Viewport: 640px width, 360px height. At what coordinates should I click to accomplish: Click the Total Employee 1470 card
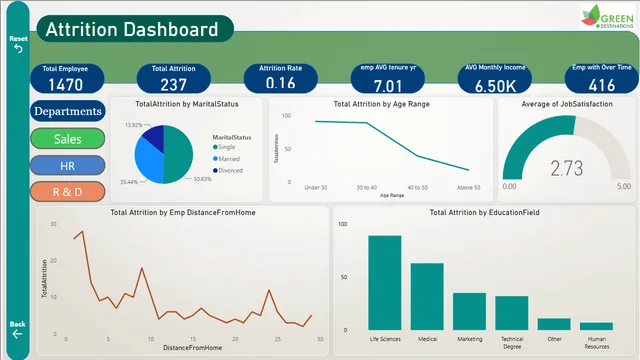coord(67,78)
